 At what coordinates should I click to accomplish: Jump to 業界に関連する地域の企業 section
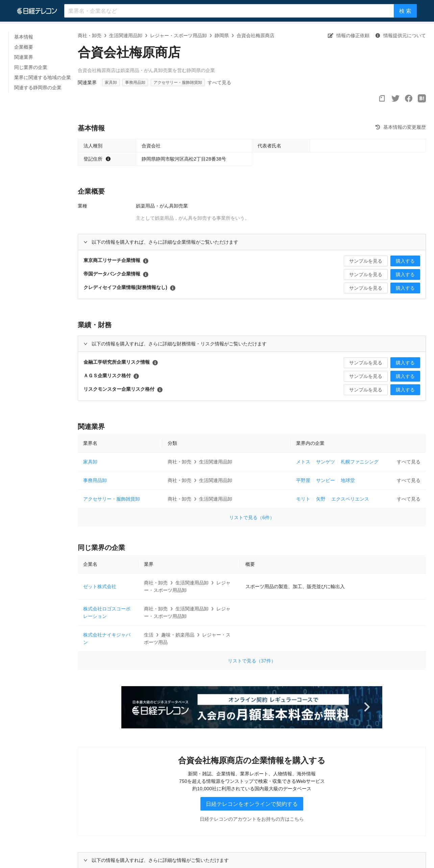pyautogui.click(x=43, y=77)
